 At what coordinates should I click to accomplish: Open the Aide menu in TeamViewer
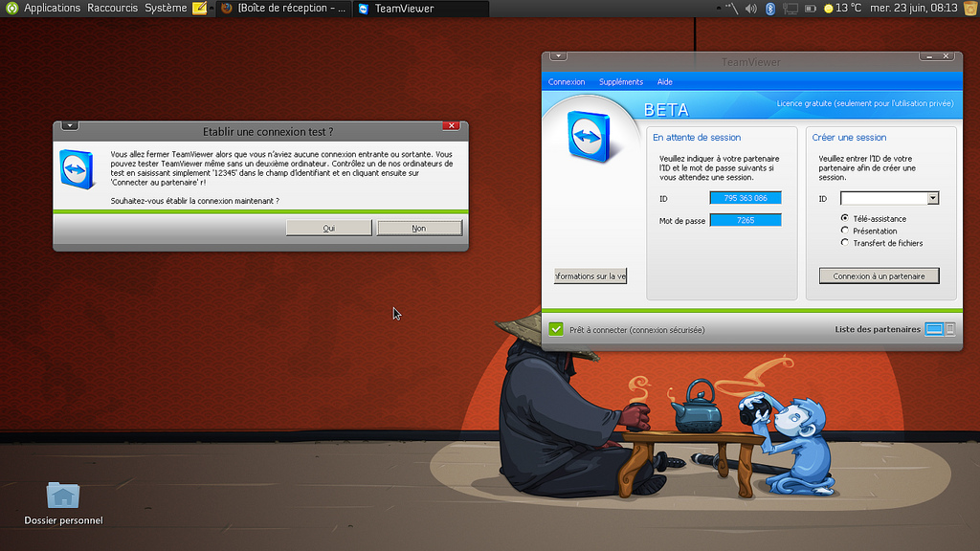click(664, 82)
